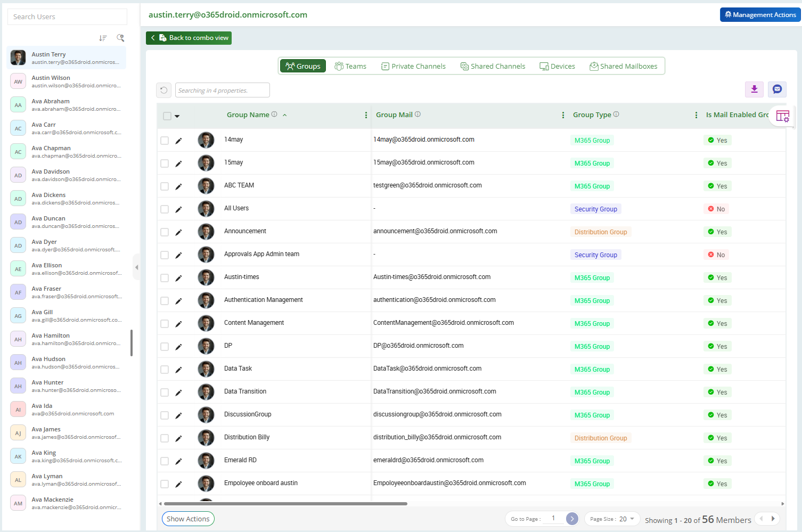Image resolution: width=802 pixels, height=532 pixels.
Task: Click the Back to combo view button
Action: coord(189,38)
